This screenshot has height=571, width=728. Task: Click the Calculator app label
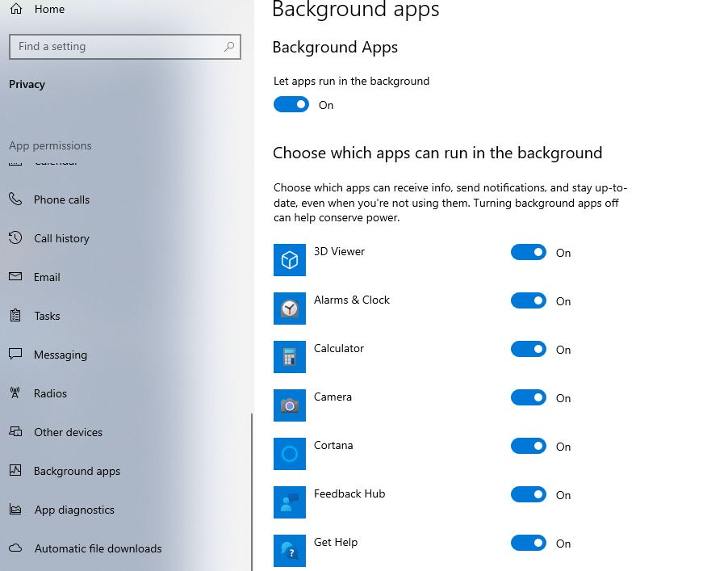click(x=339, y=348)
